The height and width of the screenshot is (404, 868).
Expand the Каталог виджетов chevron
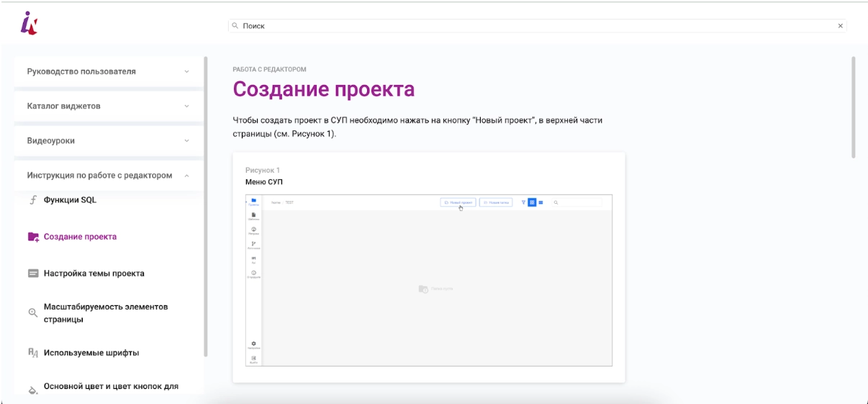coord(186,107)
